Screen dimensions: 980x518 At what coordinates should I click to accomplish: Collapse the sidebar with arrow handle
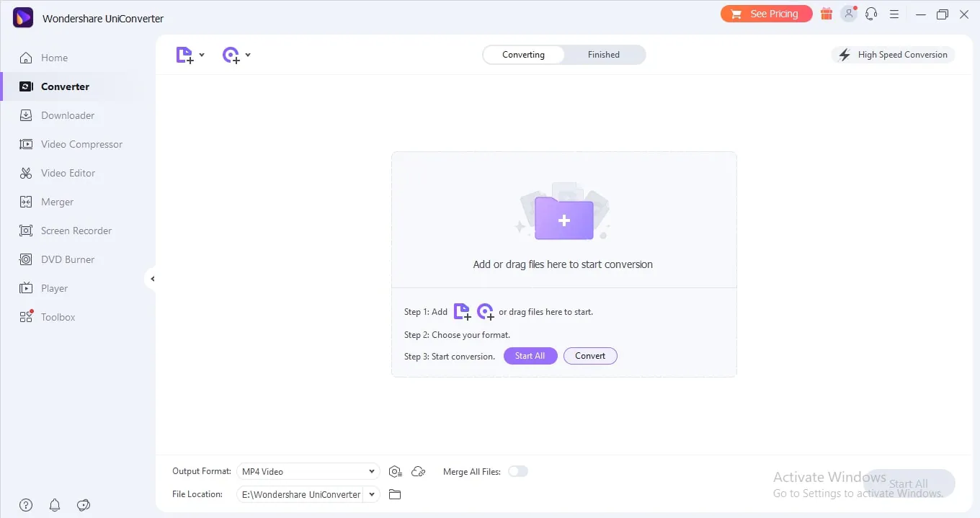[x=151, y=279]
